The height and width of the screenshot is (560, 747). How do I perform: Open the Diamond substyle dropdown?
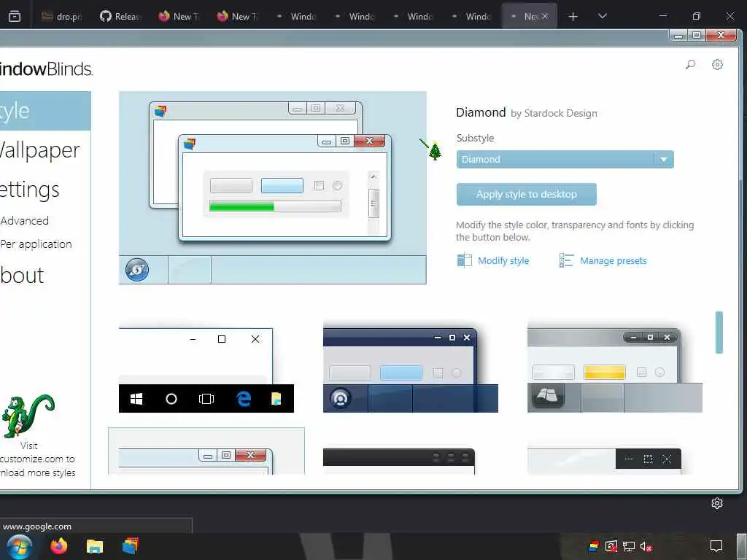point(565,159)
